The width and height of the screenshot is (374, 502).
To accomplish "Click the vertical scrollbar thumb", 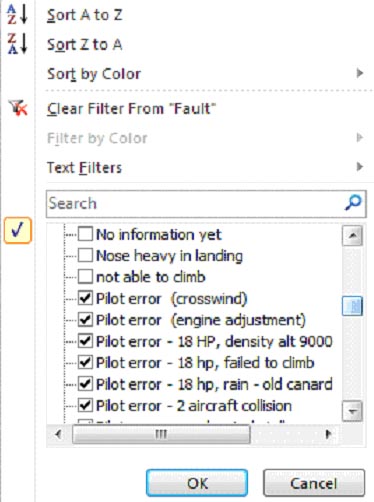I will (x=352, y=306).
